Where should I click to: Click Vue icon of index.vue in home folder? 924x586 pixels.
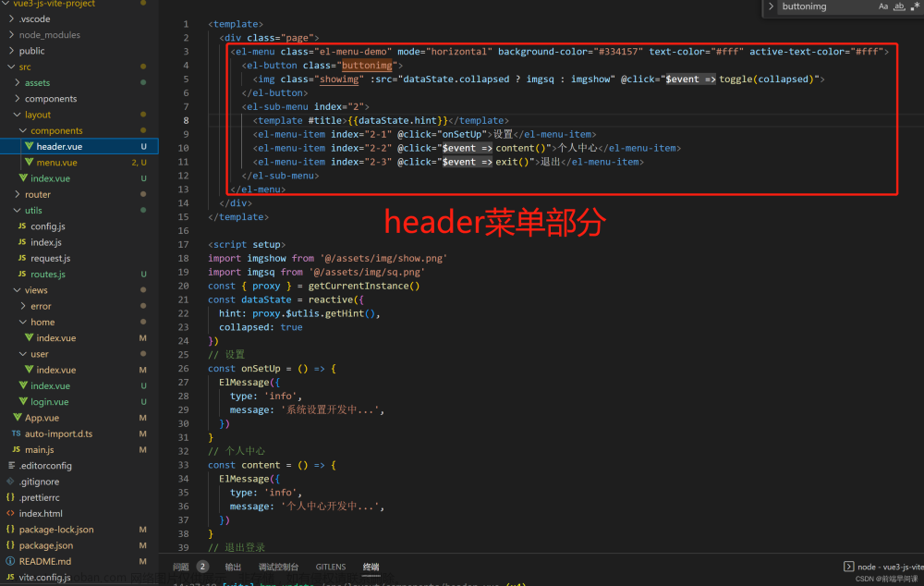pos(29,337)
